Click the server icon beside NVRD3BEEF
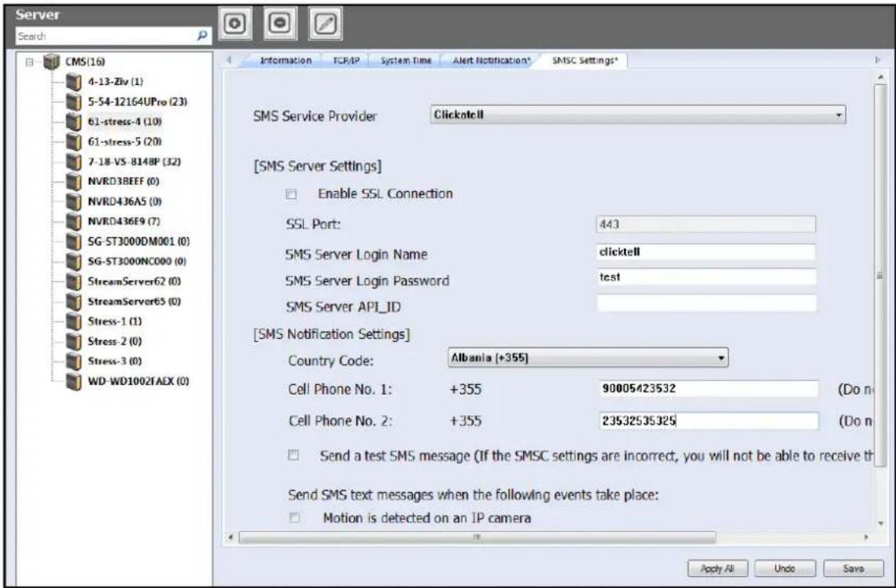This screenshot has height=588, width=896. tap(74, 182)
